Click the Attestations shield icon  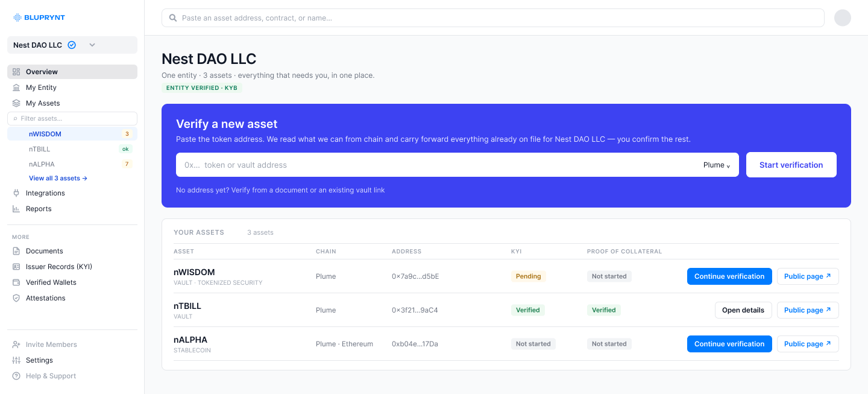tap(16, 298)
